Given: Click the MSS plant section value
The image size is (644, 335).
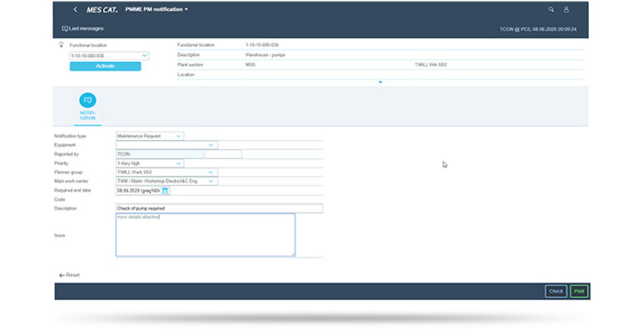Looking at the screenshot, I should [x=250, y=64].
